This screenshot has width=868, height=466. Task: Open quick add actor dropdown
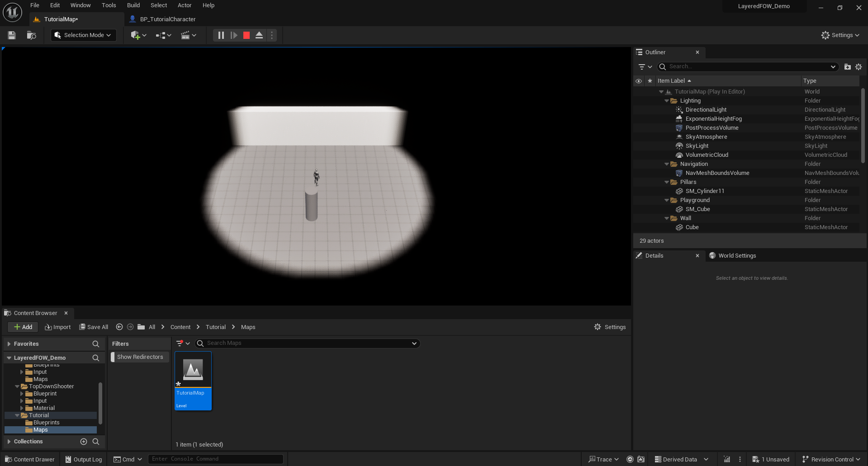coord(138,35)
